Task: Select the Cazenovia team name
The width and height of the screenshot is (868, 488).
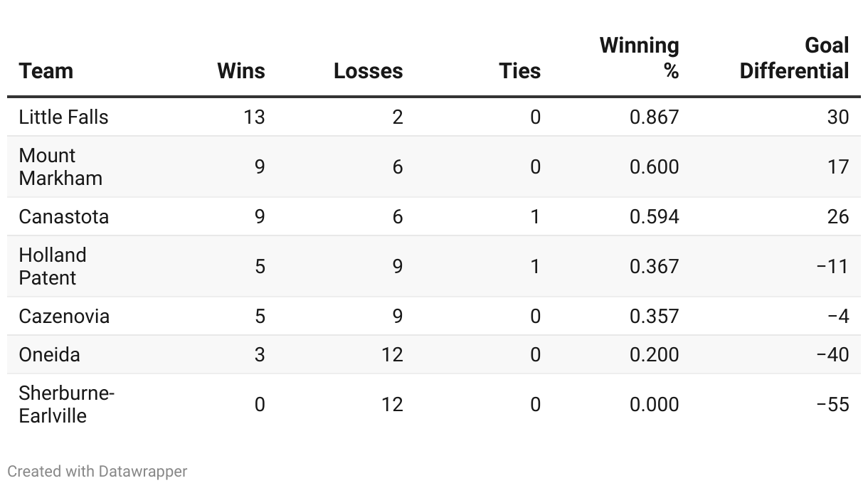Action: tap(64, 316)
